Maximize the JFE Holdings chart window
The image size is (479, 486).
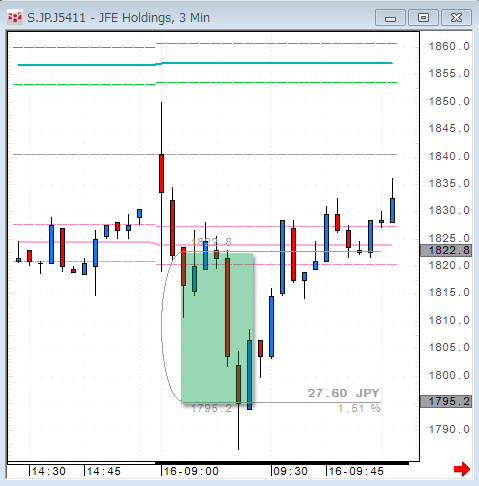[423, 18]
